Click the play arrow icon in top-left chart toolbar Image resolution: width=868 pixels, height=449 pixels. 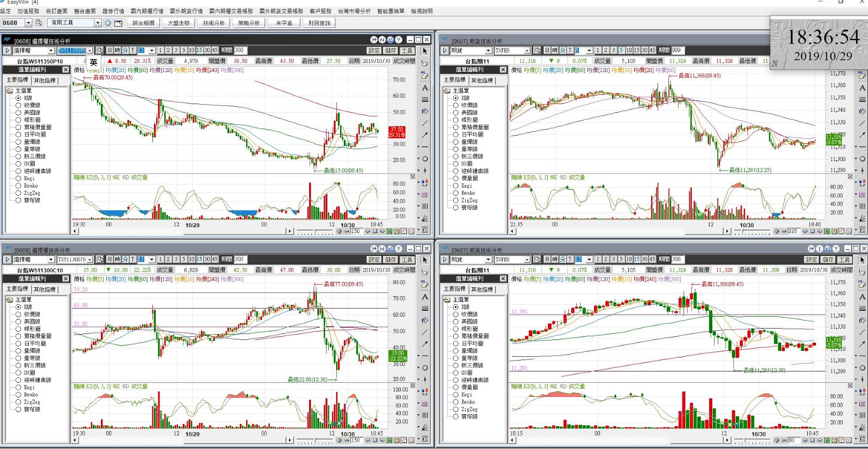(7, 50)
